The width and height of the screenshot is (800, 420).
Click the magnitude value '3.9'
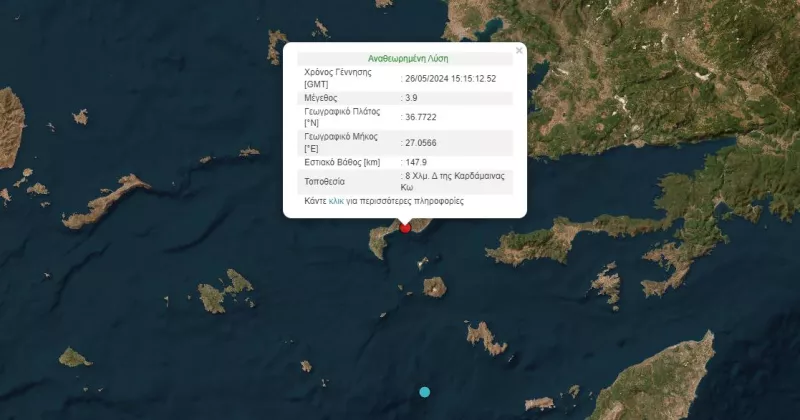tap(411, 98)
